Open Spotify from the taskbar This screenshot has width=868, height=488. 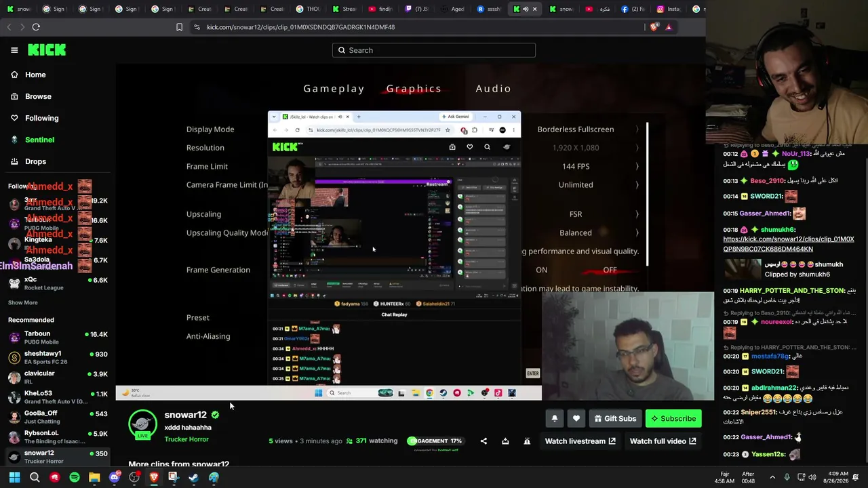click(75, 477)
